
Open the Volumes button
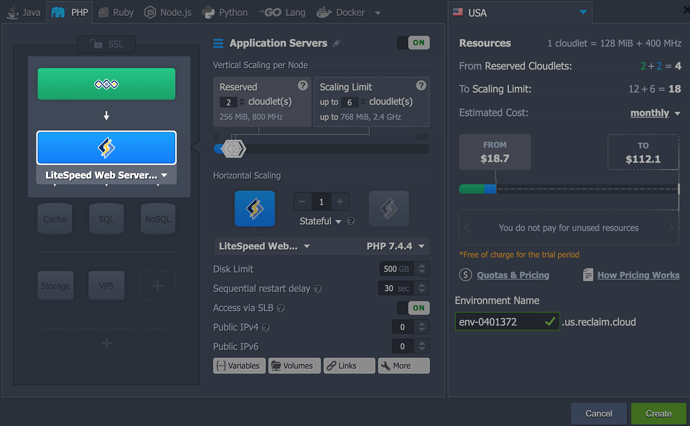point(294,366)
